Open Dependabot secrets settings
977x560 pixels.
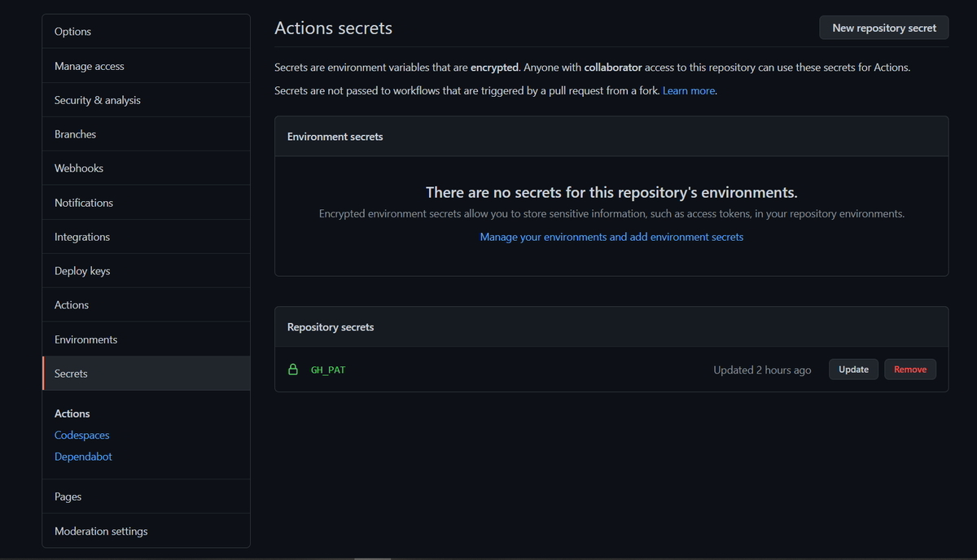coord(83,456)
